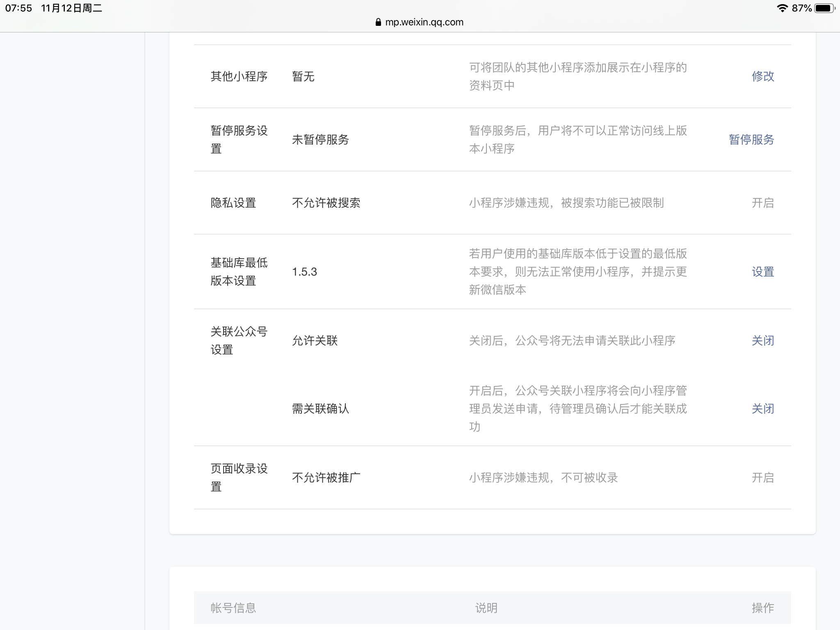Click the 暂停服务 action link
This screenshot has width=840, height=630.
tap(751, 139)
